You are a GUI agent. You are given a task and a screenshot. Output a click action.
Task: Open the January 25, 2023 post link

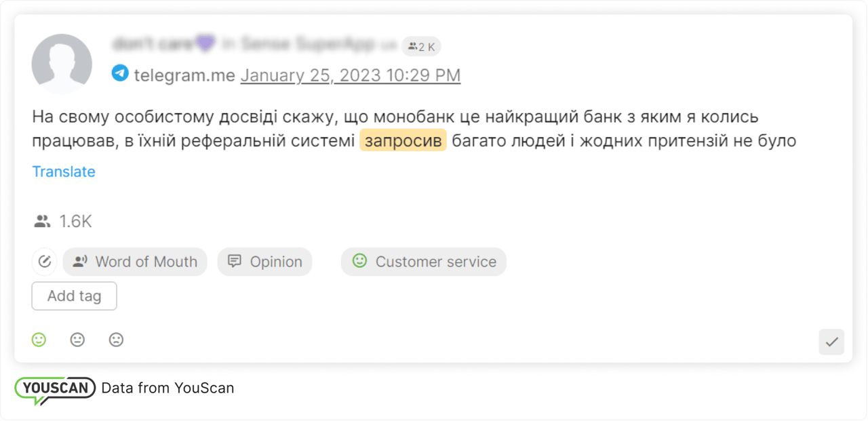pyautogui.click(x=350, y=75)
